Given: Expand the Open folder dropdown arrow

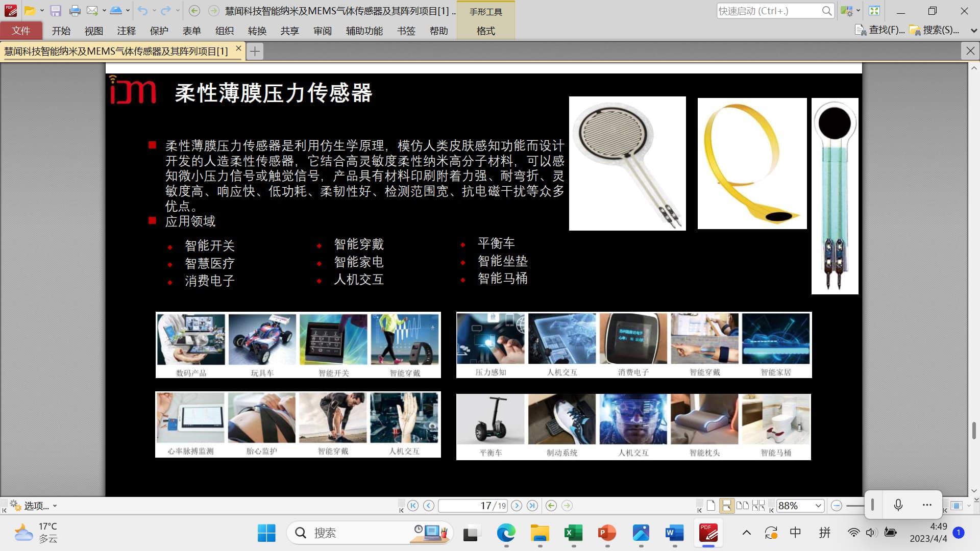Looking at the screenshot, I should 42,11.
